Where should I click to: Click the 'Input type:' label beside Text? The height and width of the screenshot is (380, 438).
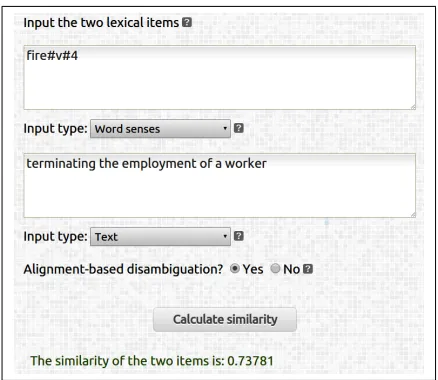click(55, 237)
